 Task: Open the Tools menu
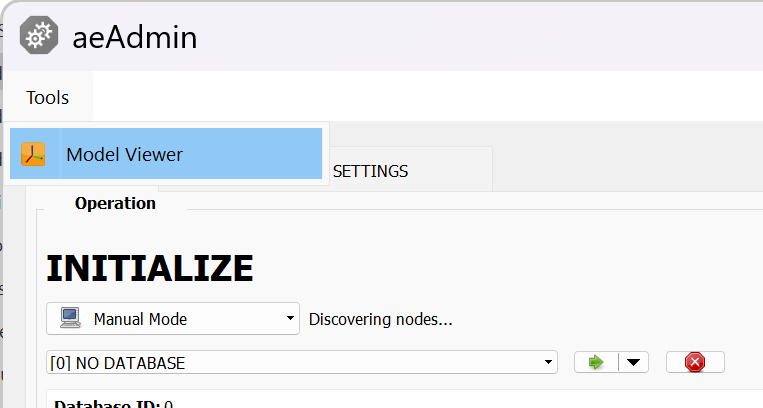pos(48,97)
